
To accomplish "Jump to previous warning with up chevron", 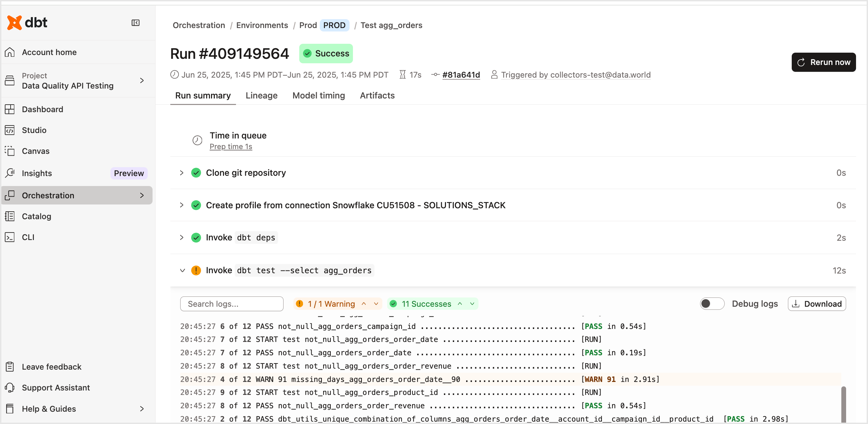I will [x=364, y=304].
